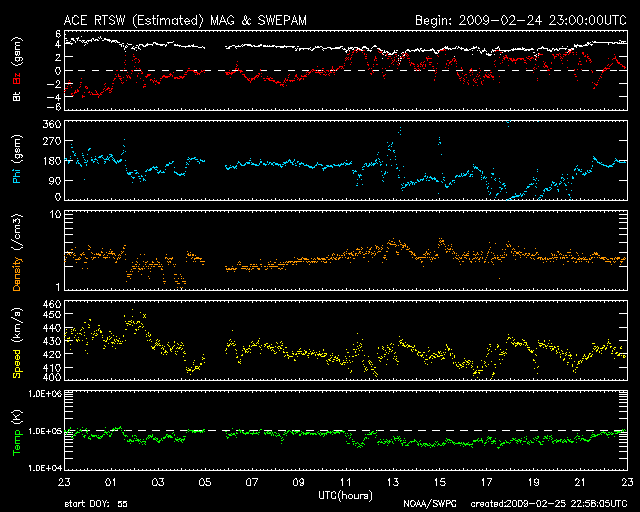Click the 'NOAA/SWPC' credit text

[x=430, y=504]
